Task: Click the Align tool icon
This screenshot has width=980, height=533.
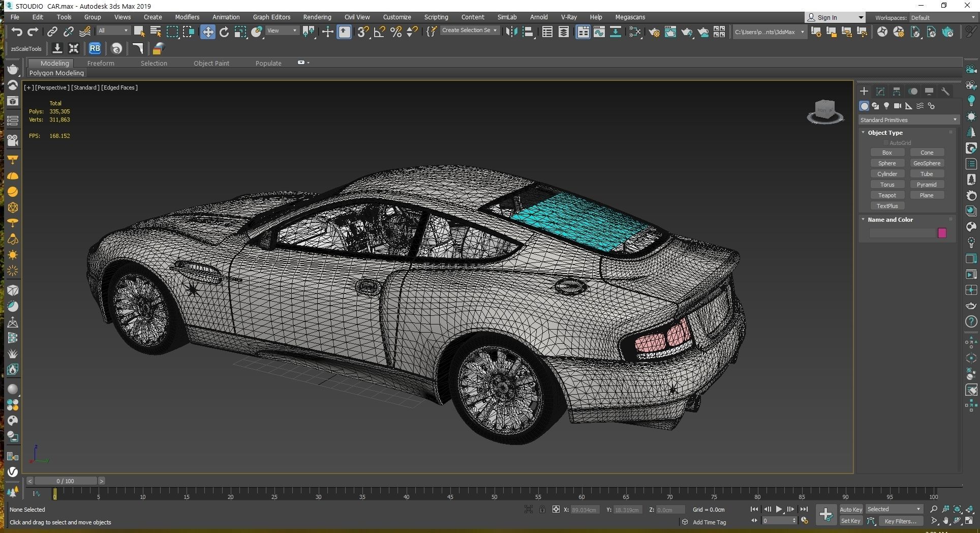Action: point(528,32)
